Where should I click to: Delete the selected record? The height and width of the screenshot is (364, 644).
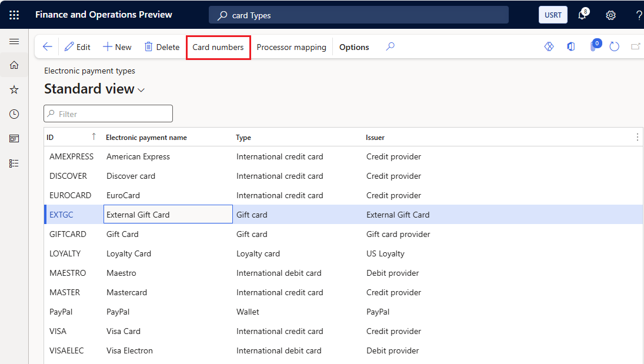coord(162,47)
